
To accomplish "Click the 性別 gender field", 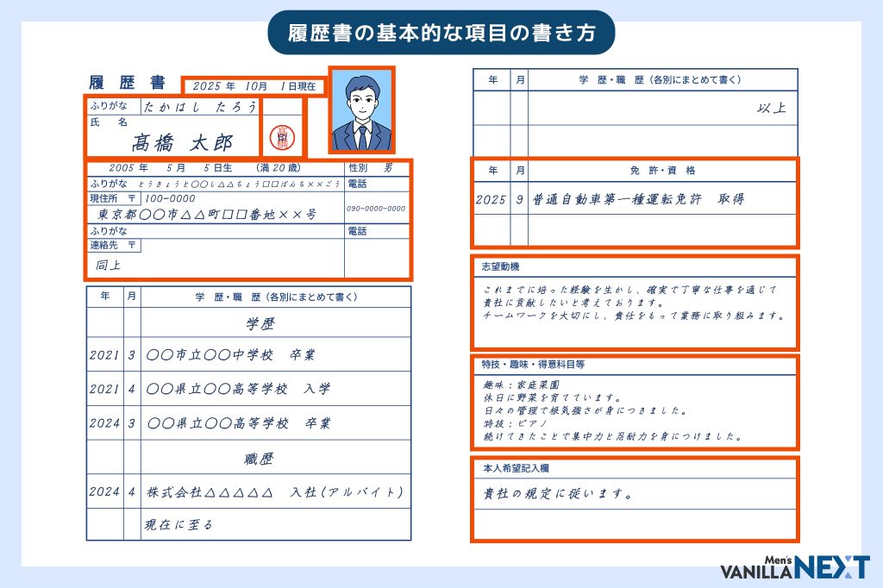I will [x=377, y=167].
